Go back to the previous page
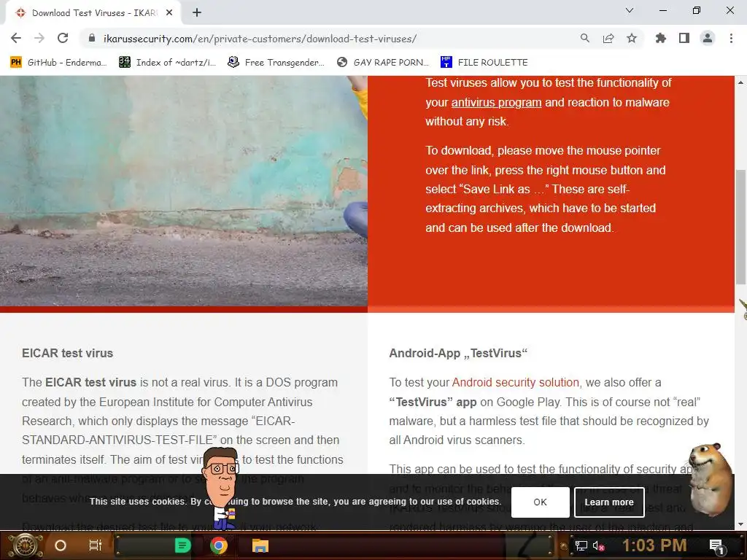The height and width of the screenshot is (560, 747). [16, 38]
